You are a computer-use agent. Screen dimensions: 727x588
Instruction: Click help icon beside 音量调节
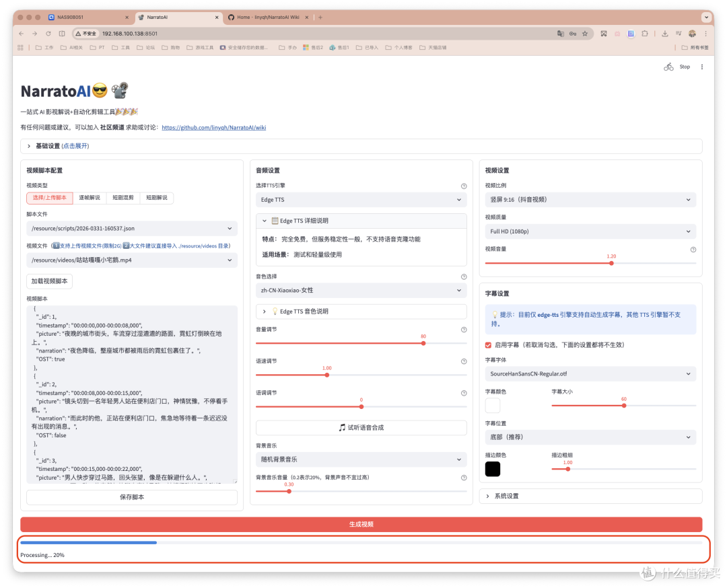coord(464,330)
